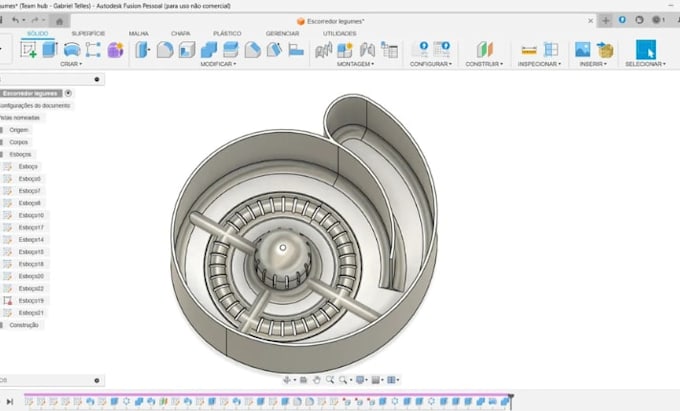Click the Pan hand tool in navigation bar
Viewport: 680px width, 411px height.
(x=317, y=380)
